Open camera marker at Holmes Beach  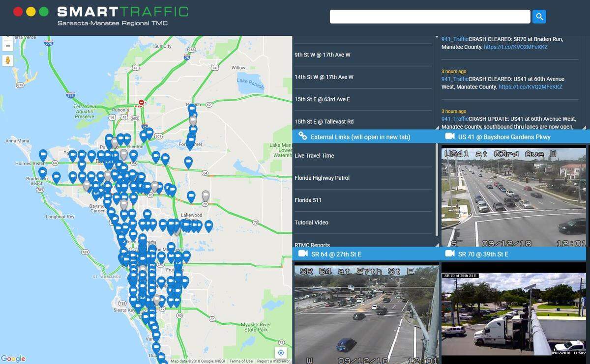(x=43, y=155)
